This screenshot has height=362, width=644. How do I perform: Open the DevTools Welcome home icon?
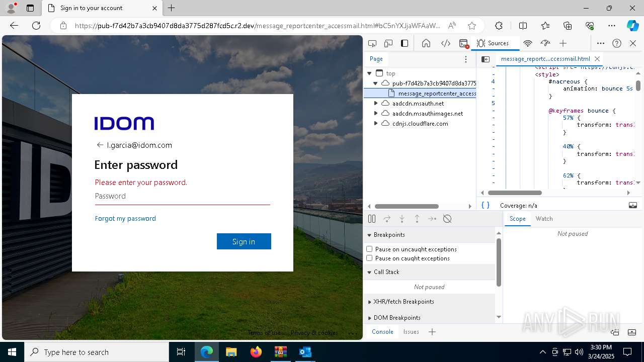pyautogui.click(x=426, y=43)
